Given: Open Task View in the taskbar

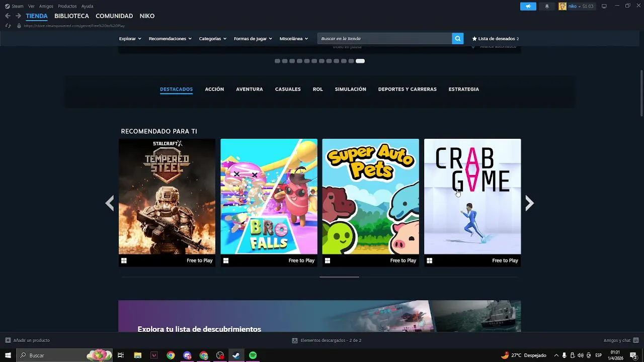Looking at the screenshot, I should tap(121, 355).
